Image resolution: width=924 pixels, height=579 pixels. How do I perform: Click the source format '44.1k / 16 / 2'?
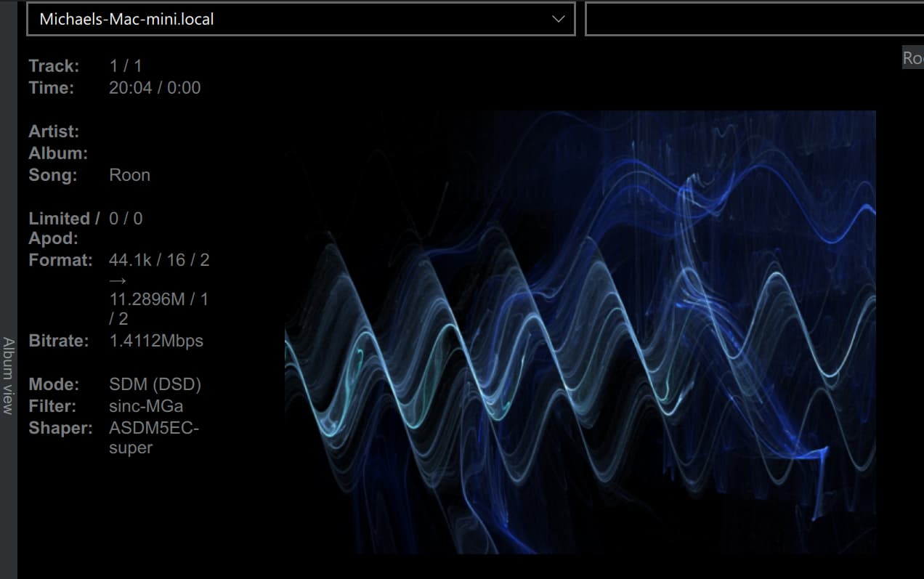(159, 260)
